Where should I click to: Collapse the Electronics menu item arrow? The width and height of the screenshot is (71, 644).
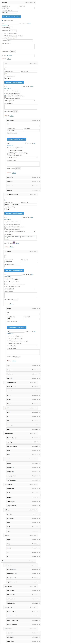(x=34, y=2)
